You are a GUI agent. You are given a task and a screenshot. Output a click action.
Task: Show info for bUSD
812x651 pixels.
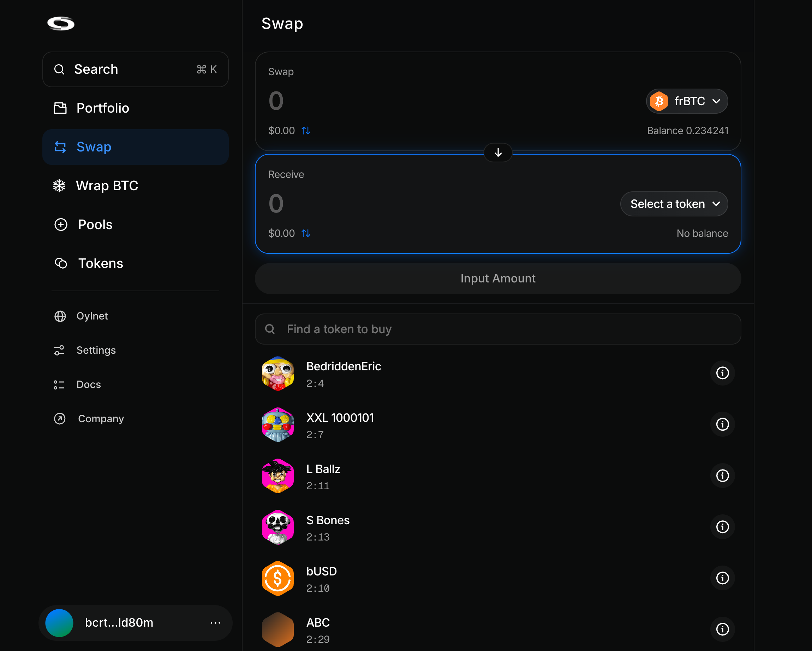[722, 578]
